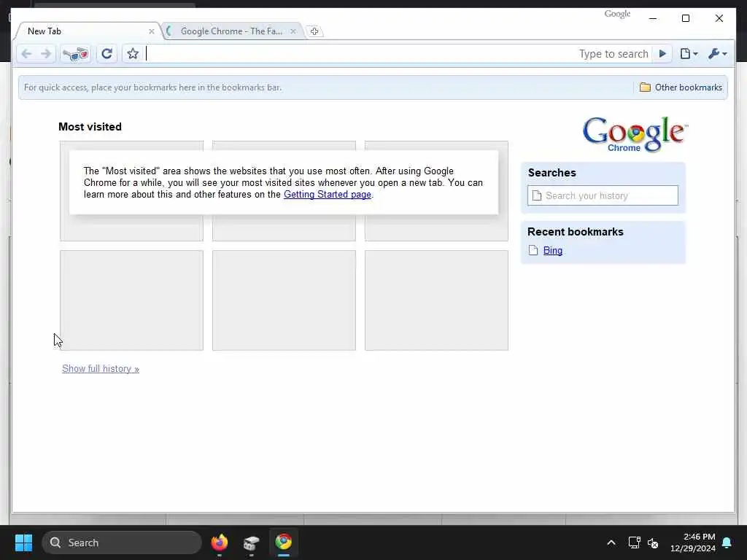
Task: Go forward using the forward arrow
Action: [46, 54]
